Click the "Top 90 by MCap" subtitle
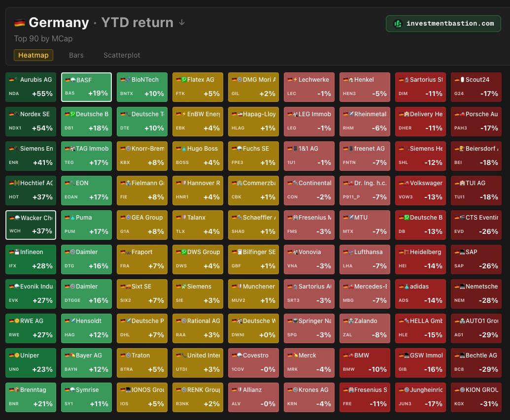510x420 pixels. 43,39
